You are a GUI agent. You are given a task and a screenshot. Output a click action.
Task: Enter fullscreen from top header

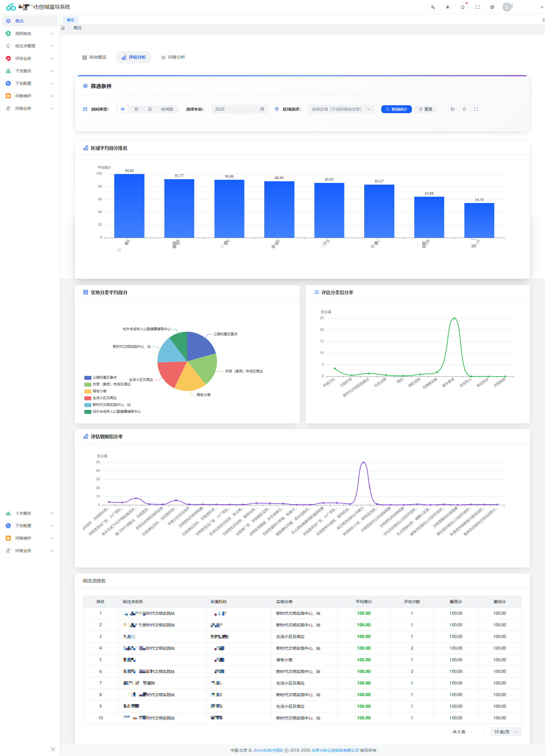pos(477,7)
